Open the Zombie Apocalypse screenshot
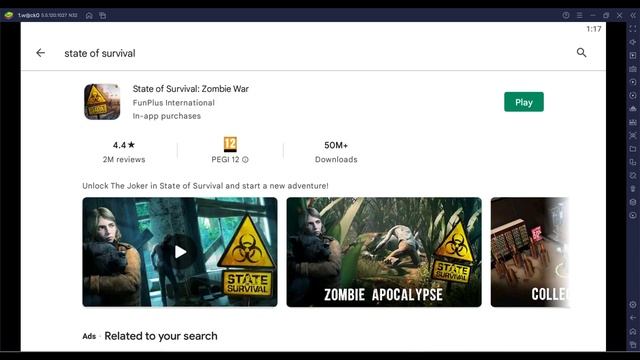The width and height of the screenshot is (640, 360). (x=384, y=252)
